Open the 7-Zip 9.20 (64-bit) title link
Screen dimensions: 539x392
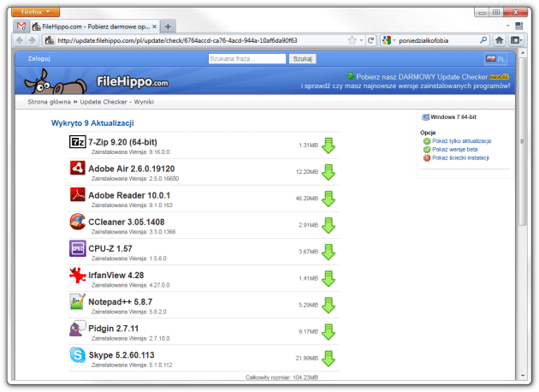coord(122,142)
